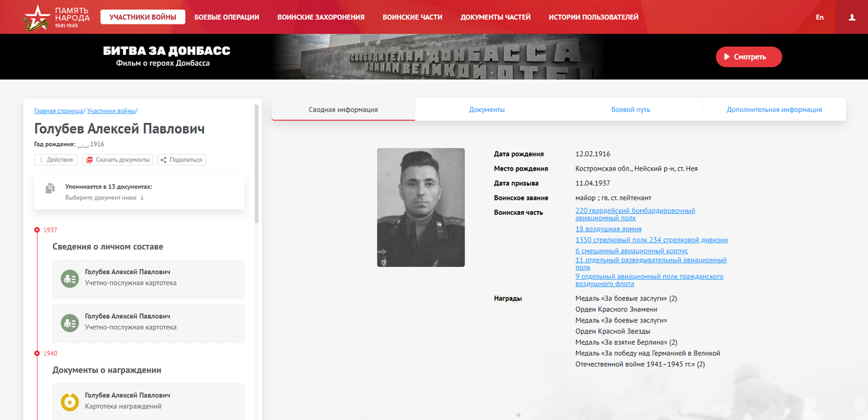Click the birth date 12.02.1916
Screen dimensions: 868x420
point(593,154)
